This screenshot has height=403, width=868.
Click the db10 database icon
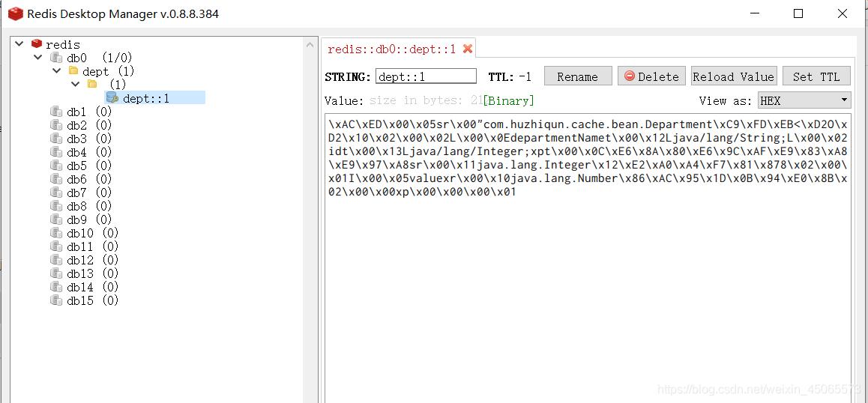click(56, 232)
